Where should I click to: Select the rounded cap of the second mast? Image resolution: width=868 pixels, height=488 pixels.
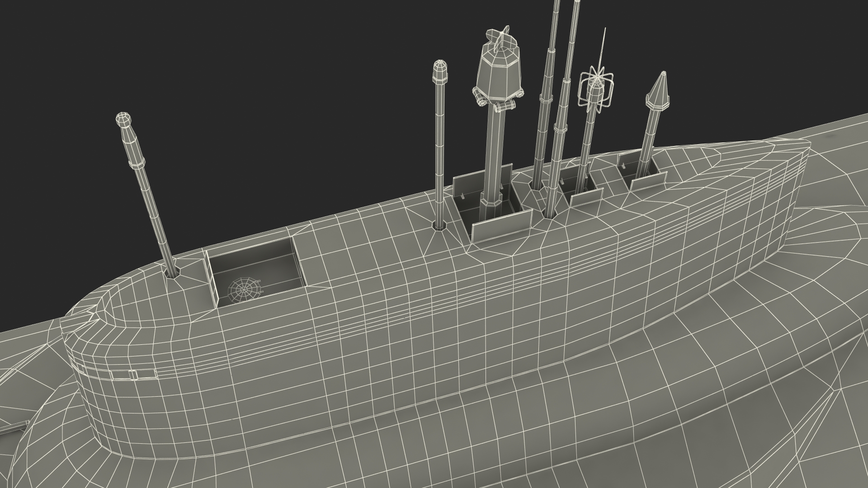point(440,71)
